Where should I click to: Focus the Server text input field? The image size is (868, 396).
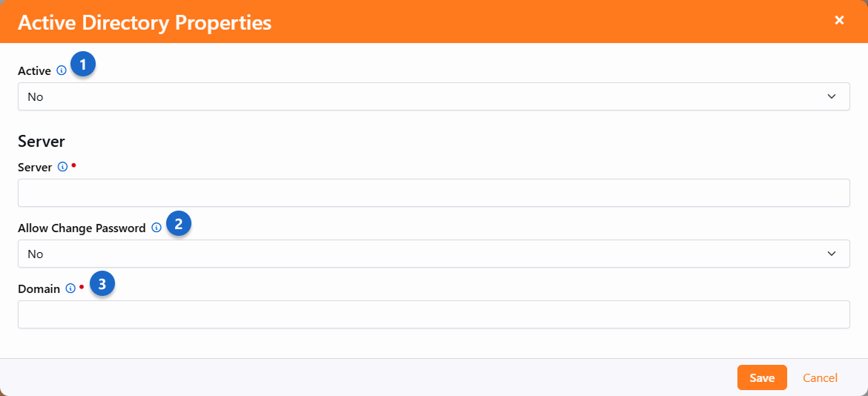[x=433, y=193]
